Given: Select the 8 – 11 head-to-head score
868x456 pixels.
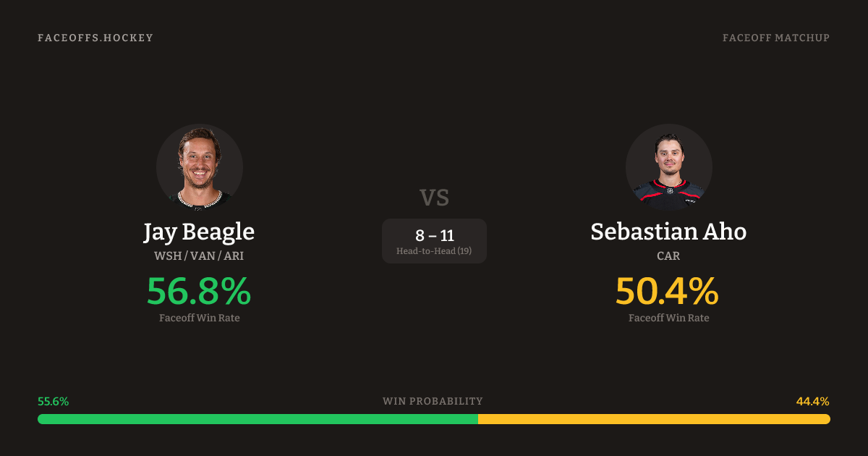Looking at the screenshot, I should [434, 235].
